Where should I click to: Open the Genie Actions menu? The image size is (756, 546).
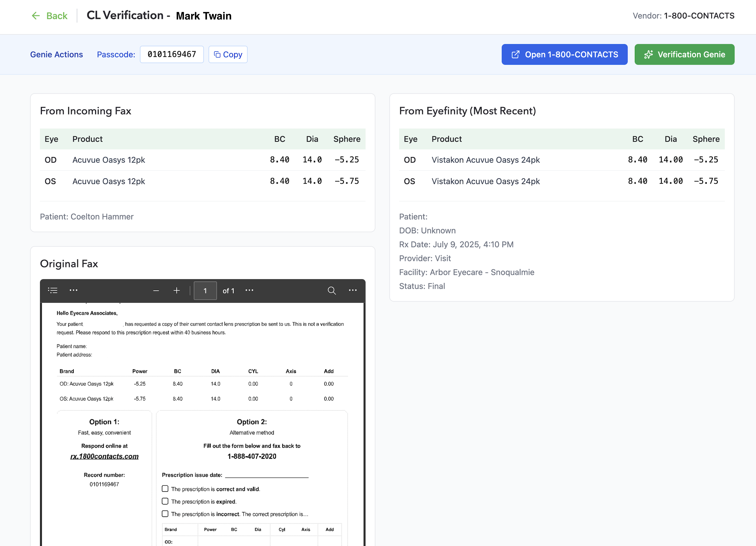coord(56,54)
